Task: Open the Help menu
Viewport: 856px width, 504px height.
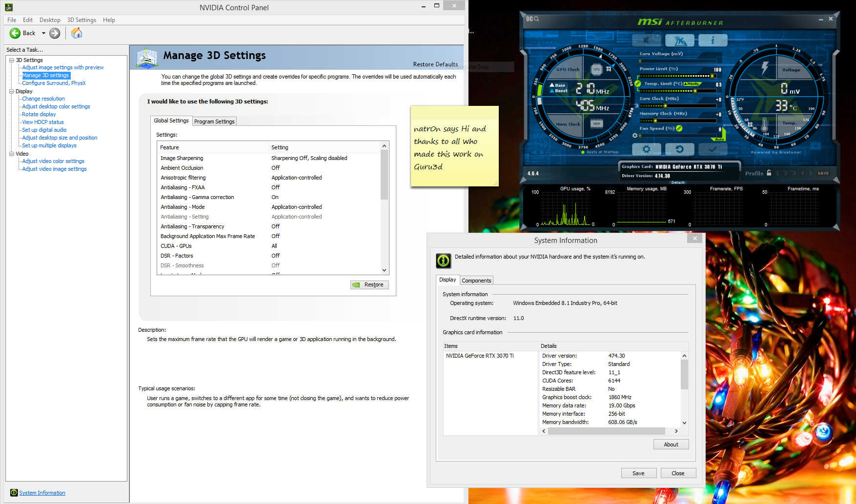Action: coord(109,20)
